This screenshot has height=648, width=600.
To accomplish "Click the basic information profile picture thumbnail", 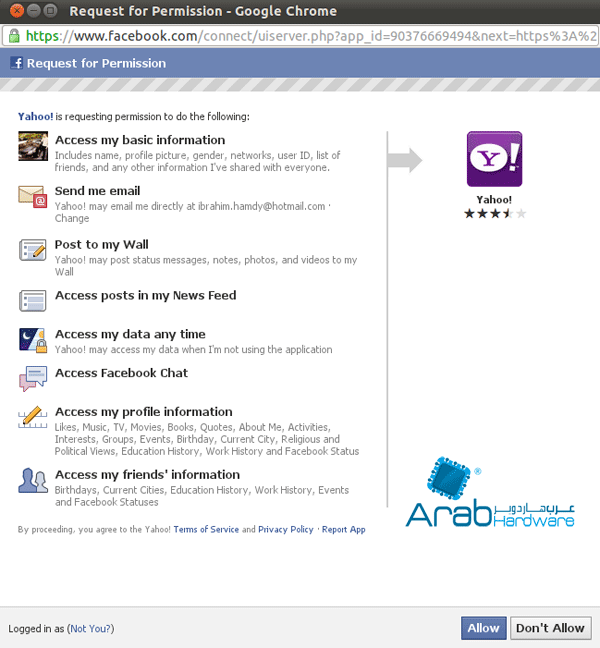I will [x=33, y=146].
